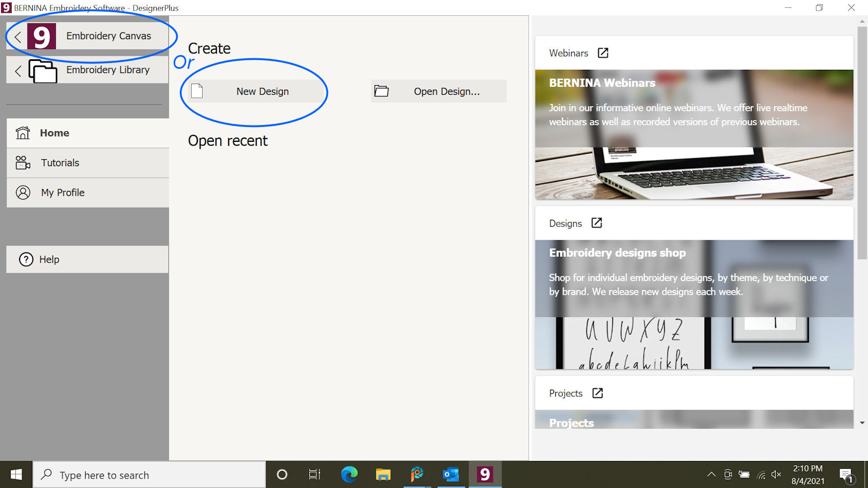
Task: Open Tutorials from the sidebar
Action: 88,163
